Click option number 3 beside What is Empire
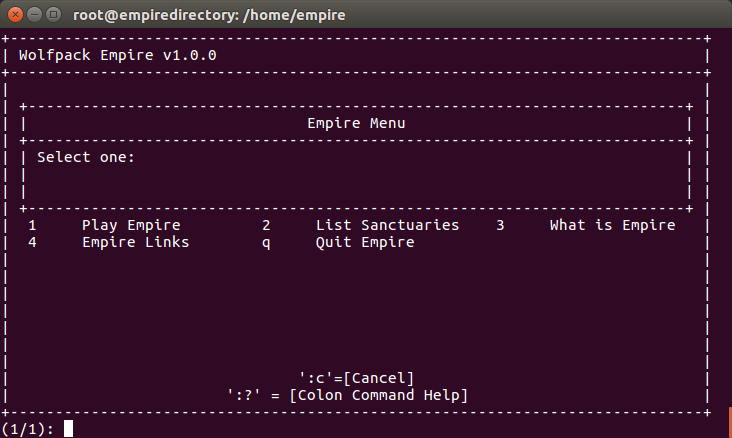 coord(500,225)
